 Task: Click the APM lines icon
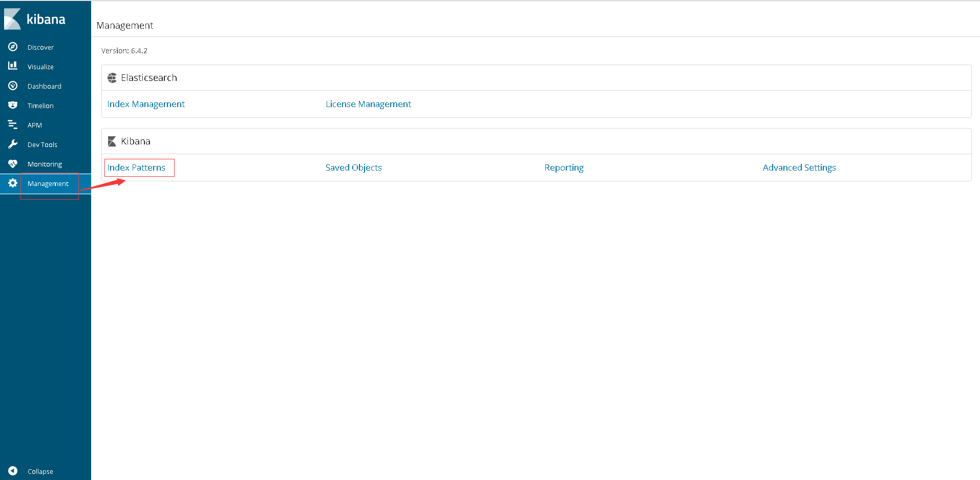(13, 124)
